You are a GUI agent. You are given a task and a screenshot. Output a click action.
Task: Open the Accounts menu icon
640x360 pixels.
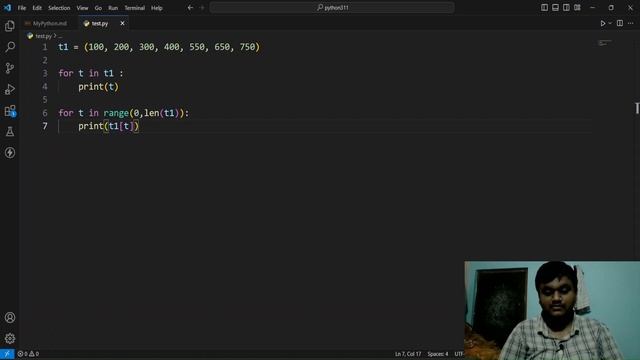[10, 317]
